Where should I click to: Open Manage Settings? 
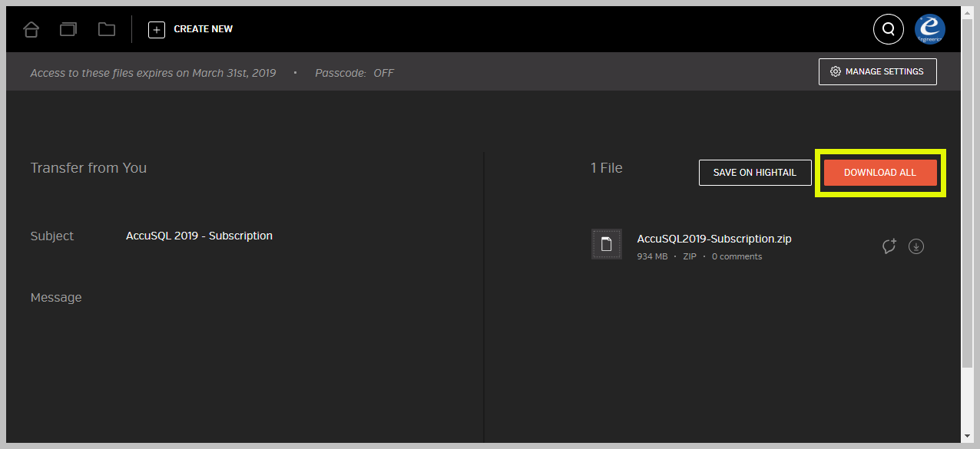click(x=878, y=71)
